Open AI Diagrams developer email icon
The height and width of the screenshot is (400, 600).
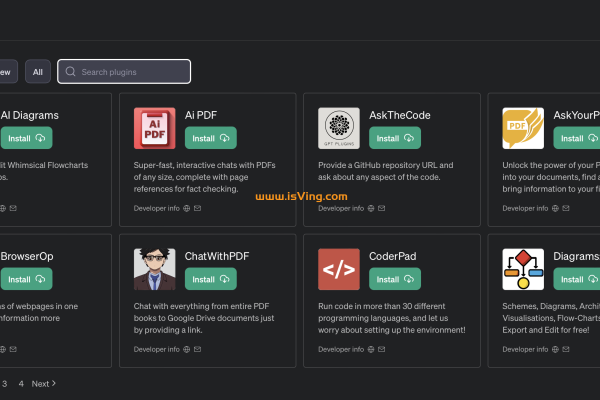click(x=13, y=208)
